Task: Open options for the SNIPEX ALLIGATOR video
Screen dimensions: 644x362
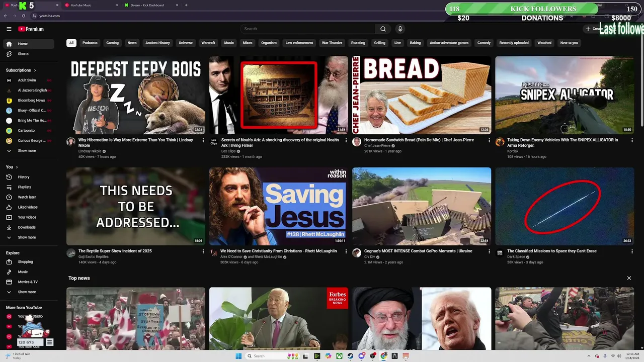Action: click(x=632, y=140)
